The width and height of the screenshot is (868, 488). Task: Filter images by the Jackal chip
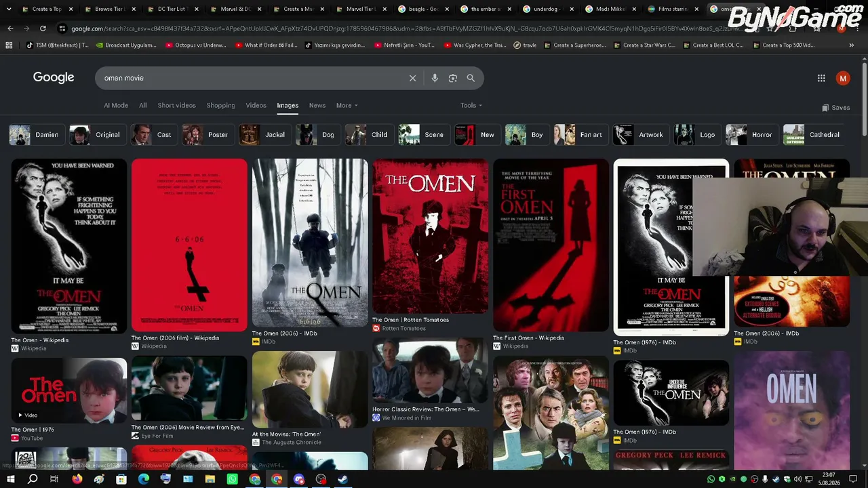pos(265,135)
